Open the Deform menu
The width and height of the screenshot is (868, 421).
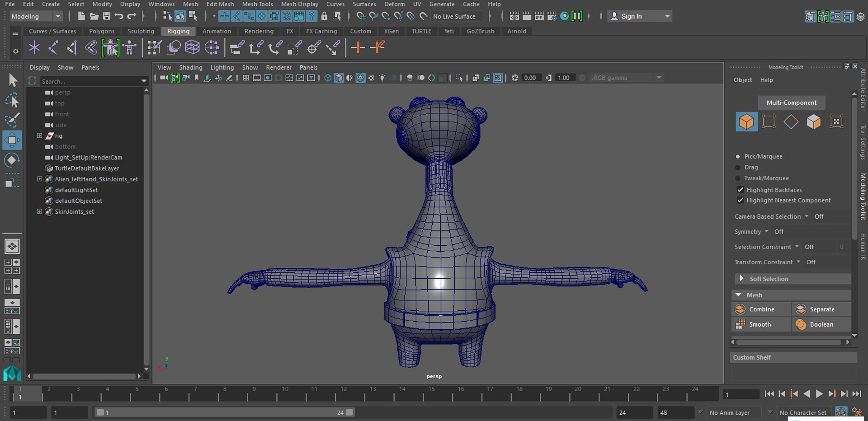[394, 4]
